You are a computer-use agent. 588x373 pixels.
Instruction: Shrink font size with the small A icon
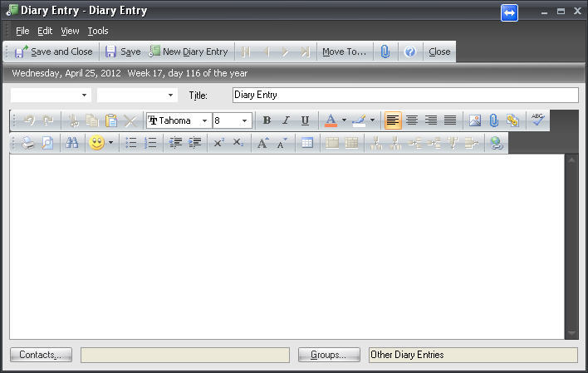pyautogui.click(x=282, y=143)
